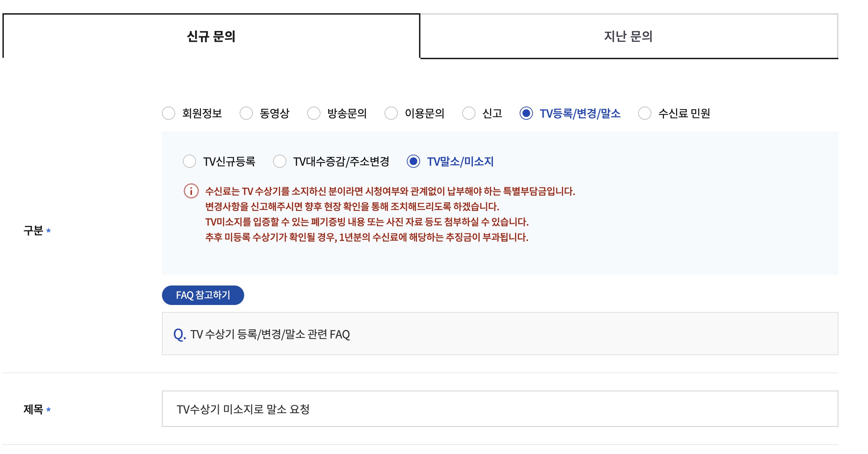The height and width of the screenshot is (454, 868).
Task: Click the red info circle icon
Action: click(x=191, y=191)
